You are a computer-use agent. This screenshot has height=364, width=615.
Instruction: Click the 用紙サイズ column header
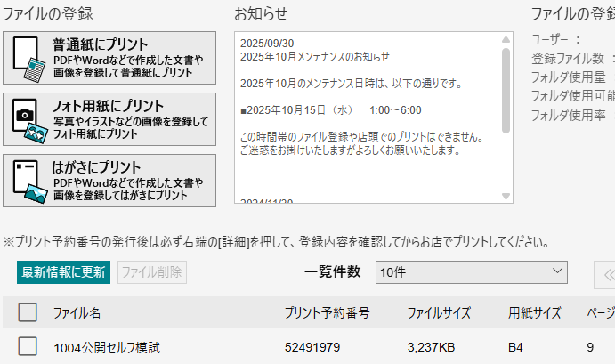tap(534, 312)
